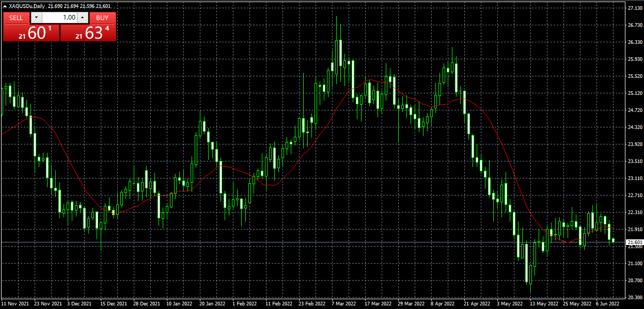Screen dimensions: 644x309
Task: Click the 15 Dec 2021 date label
Action: [114, 304]
